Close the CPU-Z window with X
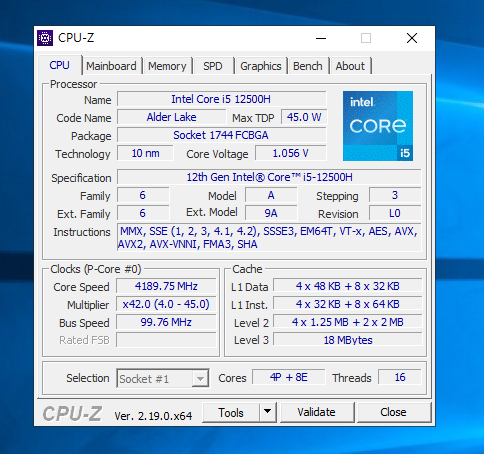Image resolution: width=484 pixels, height=454 pixels. pyautogui.click(x=412, y=38)
